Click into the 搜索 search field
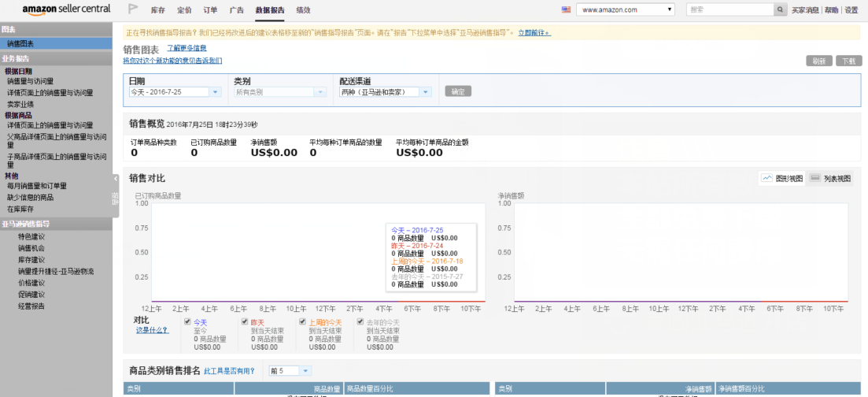 tap(730, 9)
